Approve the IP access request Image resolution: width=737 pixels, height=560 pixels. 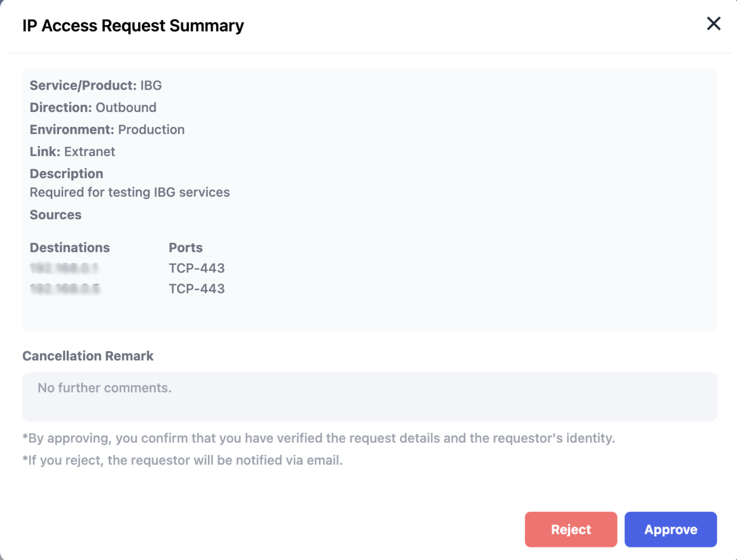pyautogui.click(x=670, y=529)
